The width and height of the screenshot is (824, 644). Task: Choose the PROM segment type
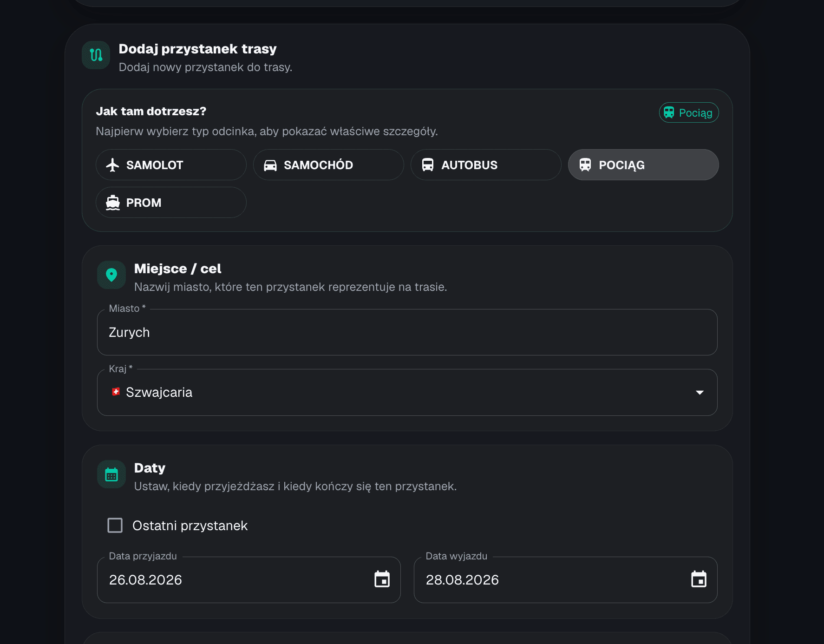(171, 203)
